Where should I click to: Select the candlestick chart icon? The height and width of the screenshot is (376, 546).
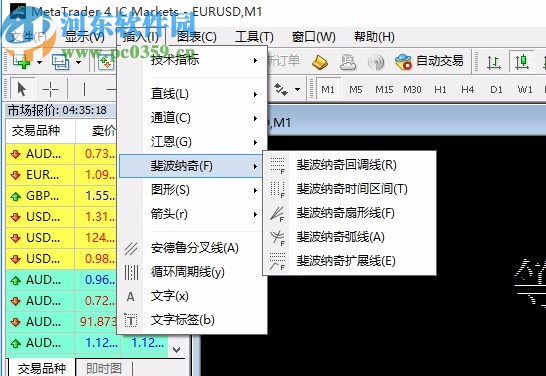tap(522, 62)
